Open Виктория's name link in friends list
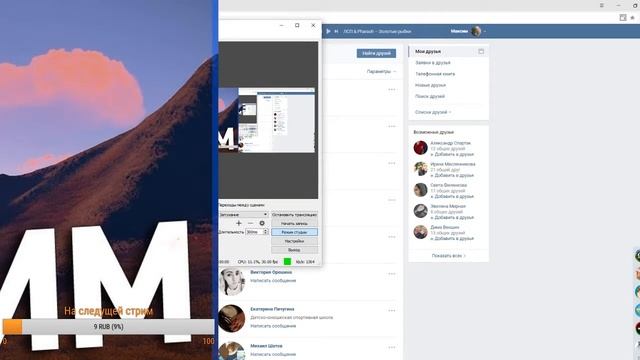Viewport: 640px width, 360px height. click(x=271, y=272)
